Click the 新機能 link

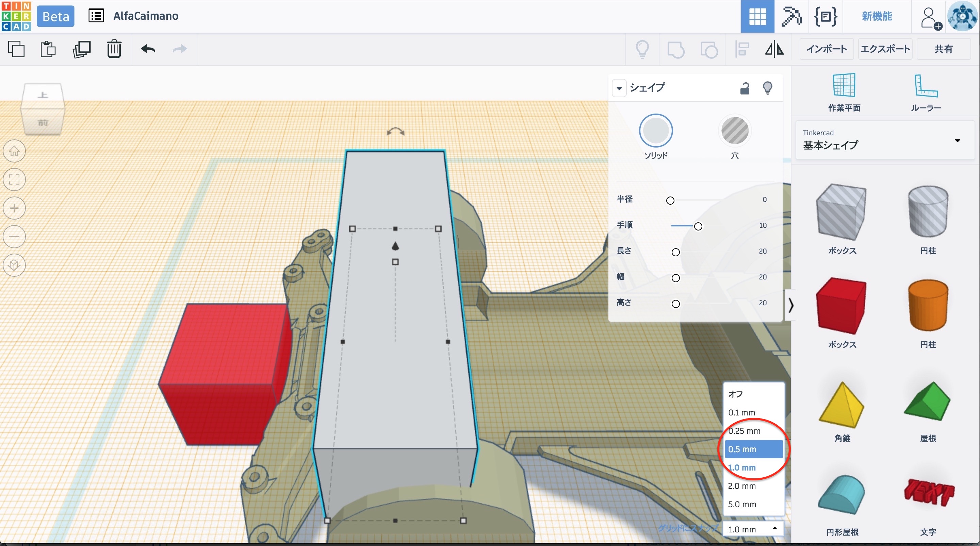tap(877, 16)
